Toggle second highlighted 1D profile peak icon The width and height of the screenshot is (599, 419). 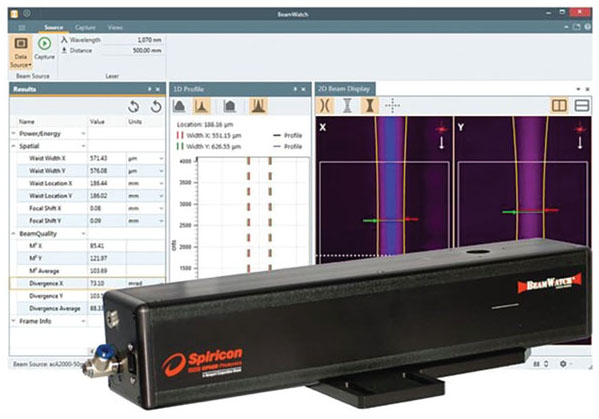(x=201, y=106)
